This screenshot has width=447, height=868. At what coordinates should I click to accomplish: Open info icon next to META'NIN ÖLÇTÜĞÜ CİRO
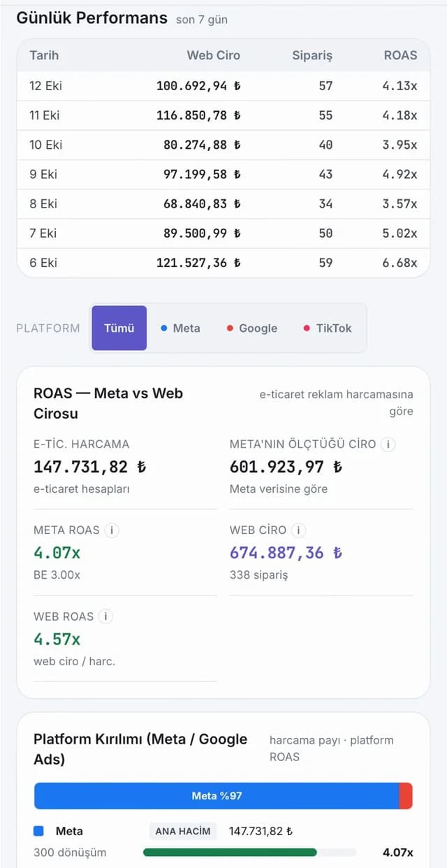click(x=389, y=444)
